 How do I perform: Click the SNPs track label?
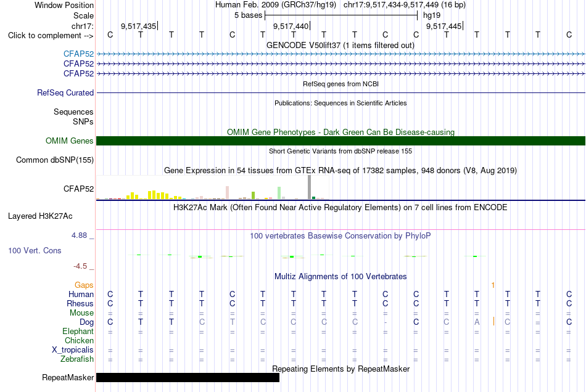click(x=83, y=121)
